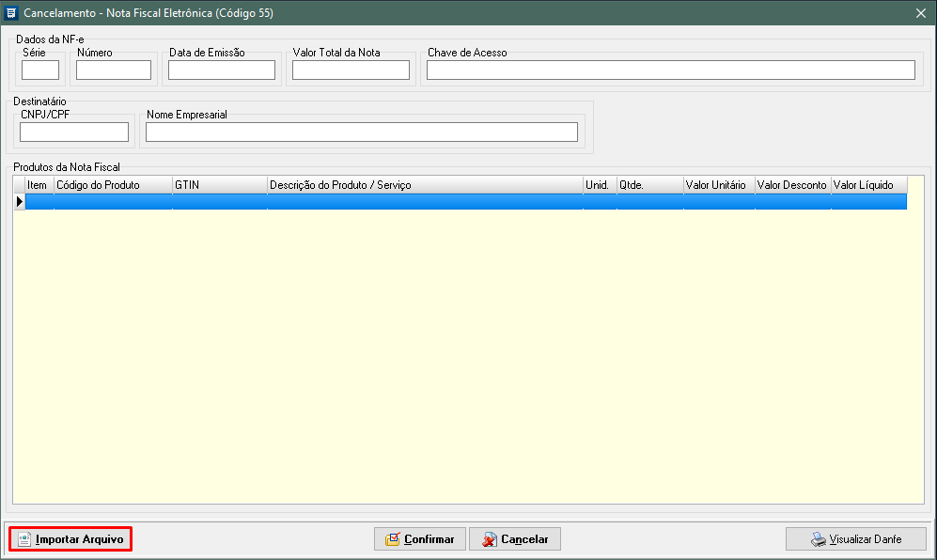The image size is (937, 560).
Task: Click the Número input field
Action: click(x=114, y=70)
